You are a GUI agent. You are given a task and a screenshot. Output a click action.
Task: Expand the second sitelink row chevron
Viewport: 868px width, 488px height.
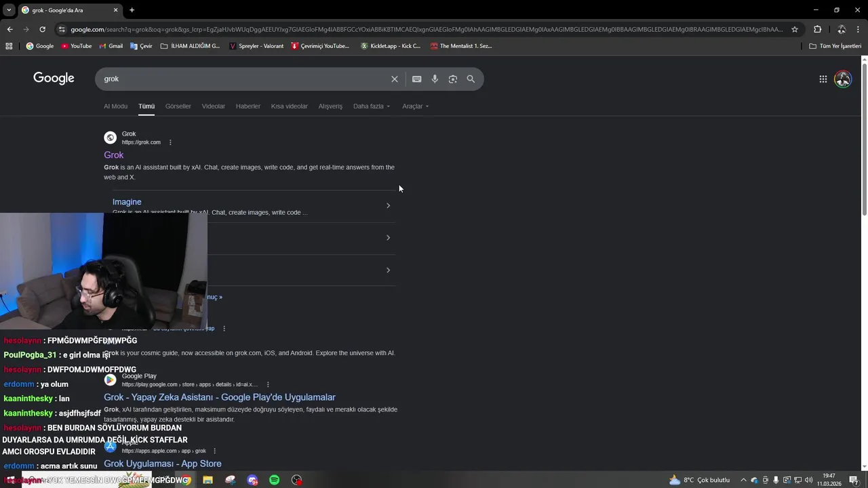[388, 238]
